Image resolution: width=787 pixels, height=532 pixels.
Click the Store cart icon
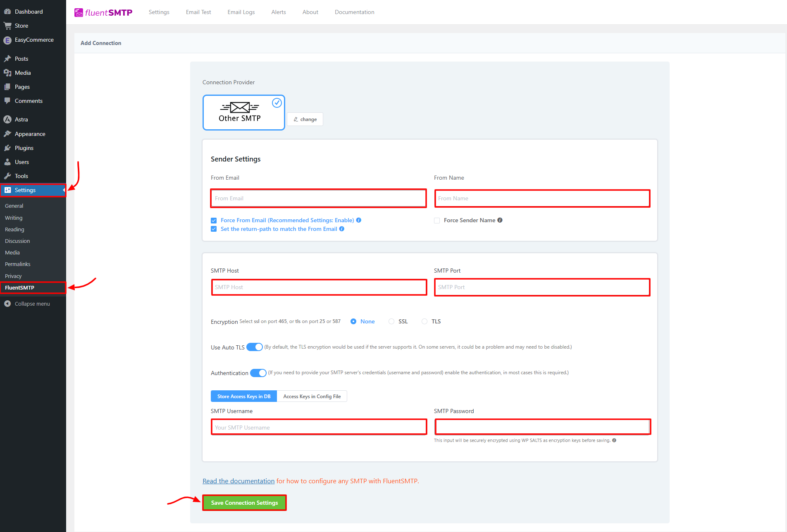[x=7, y=26]
